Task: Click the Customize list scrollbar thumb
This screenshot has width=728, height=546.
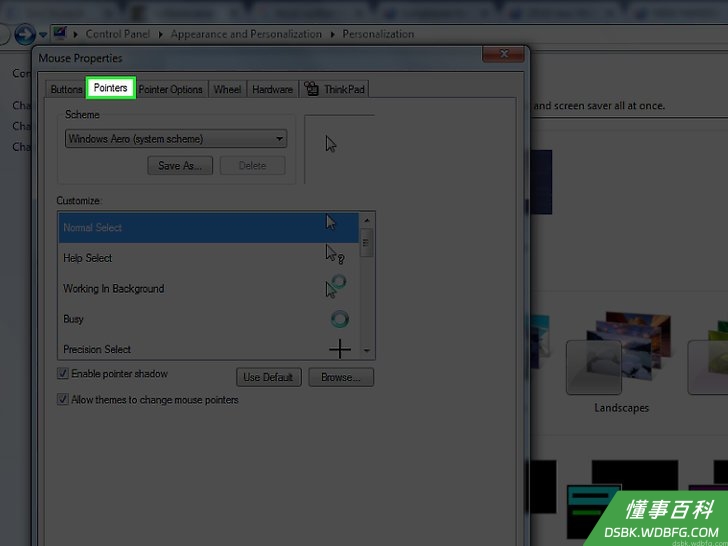Action: tap(366, 242)
